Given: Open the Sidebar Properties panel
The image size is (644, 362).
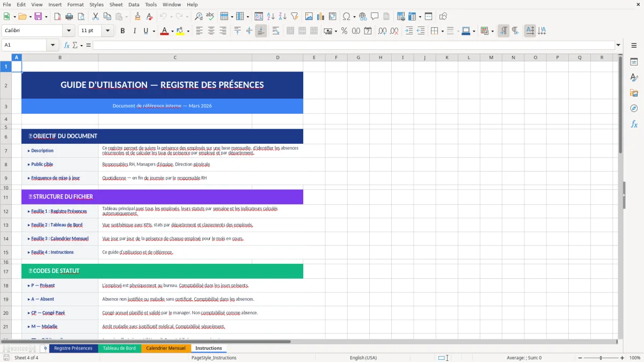Looking at the screenshot, I should coord(634,62).
